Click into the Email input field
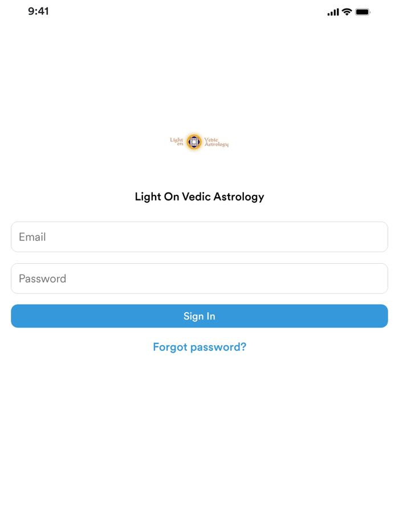The height and width of the screenshot is (532, 399). click(199, 237)
